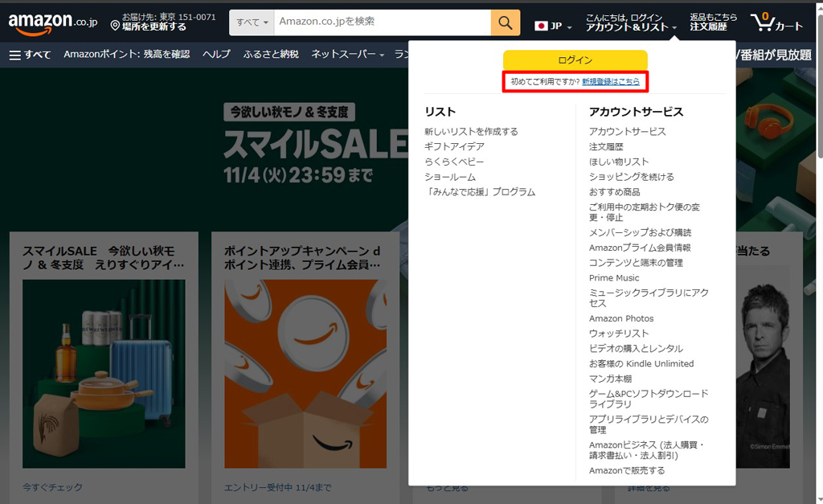
Task: Click the Amazon.co.jp search input field
Action: [382, 23]
